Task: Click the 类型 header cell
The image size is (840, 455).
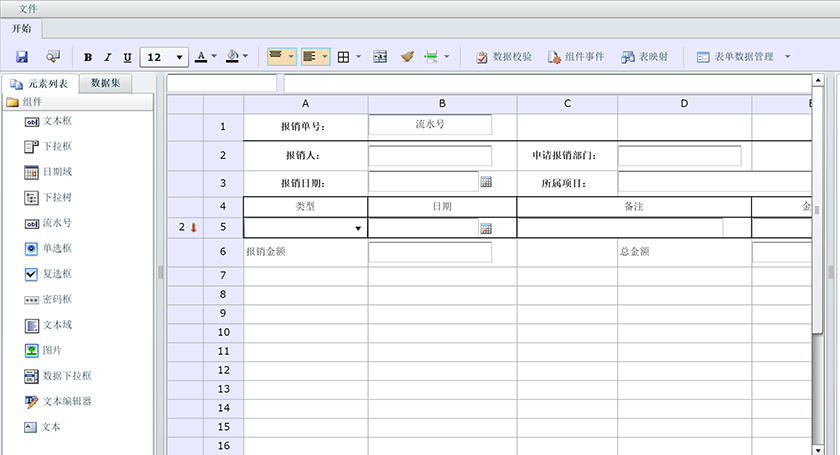Action: [x=305, y=207]
